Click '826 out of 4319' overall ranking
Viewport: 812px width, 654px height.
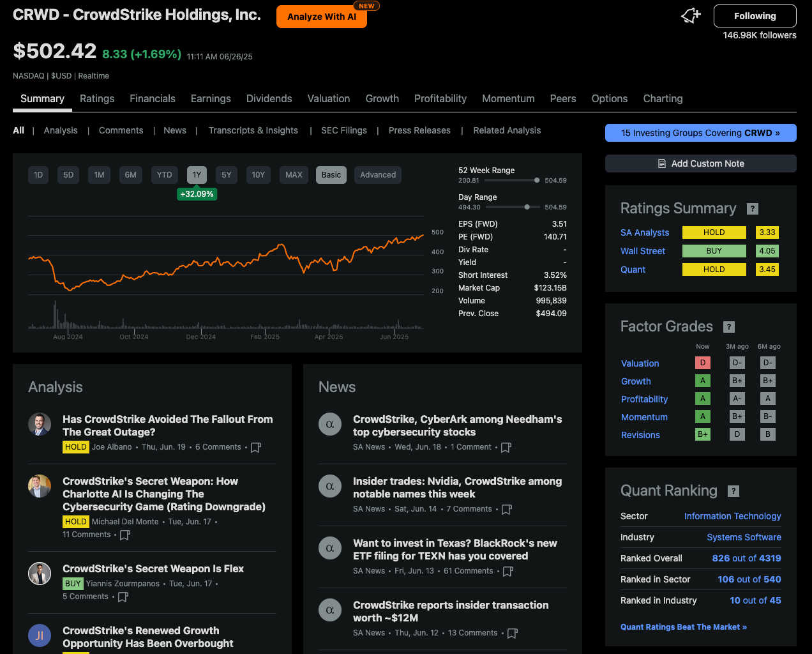click(x=747, y=558)
